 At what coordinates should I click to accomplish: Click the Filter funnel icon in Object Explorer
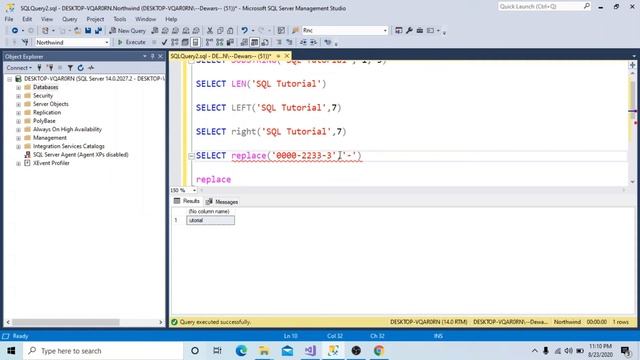point(70,68)
